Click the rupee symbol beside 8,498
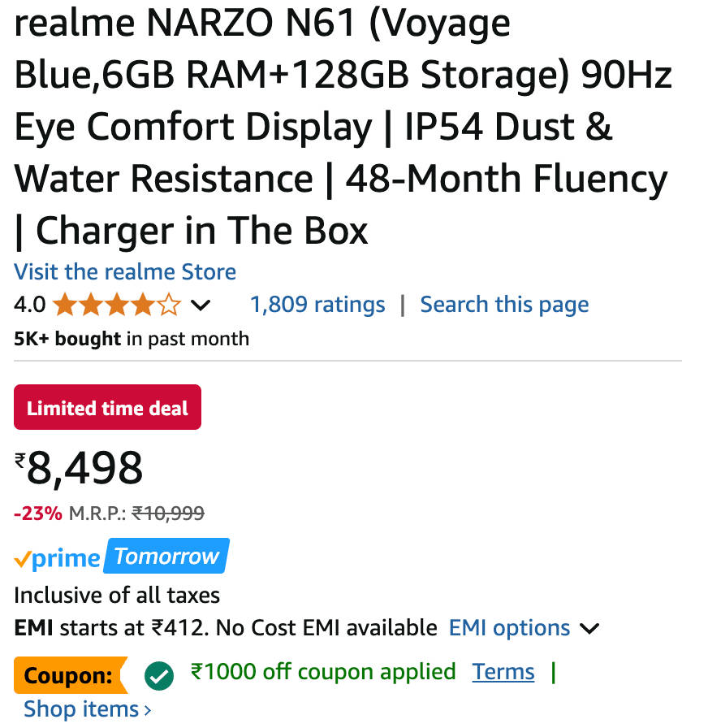The image size is (708, 728). (20, 462)
